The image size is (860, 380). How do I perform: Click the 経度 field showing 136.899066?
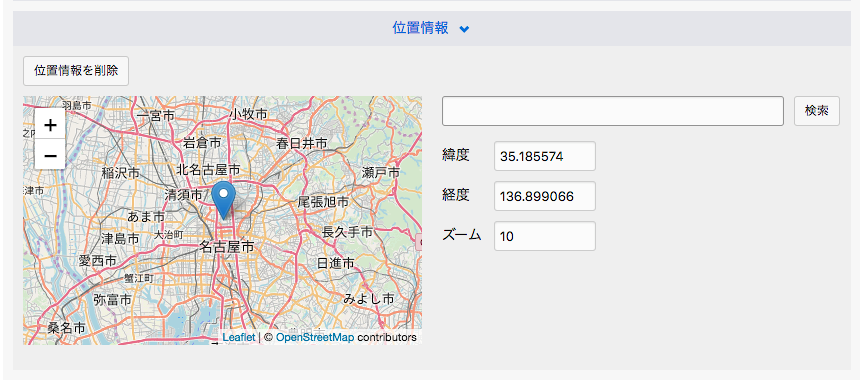coord(545,196)
